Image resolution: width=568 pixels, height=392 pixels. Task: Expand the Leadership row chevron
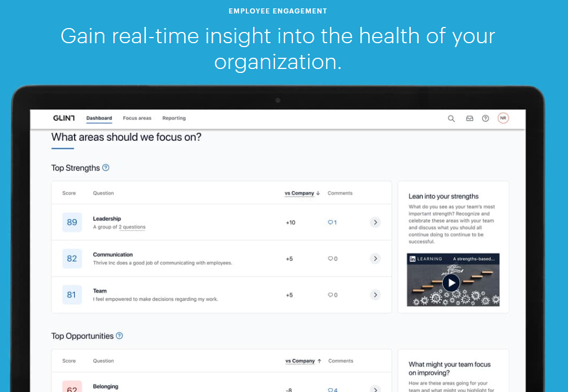point(375,222)
